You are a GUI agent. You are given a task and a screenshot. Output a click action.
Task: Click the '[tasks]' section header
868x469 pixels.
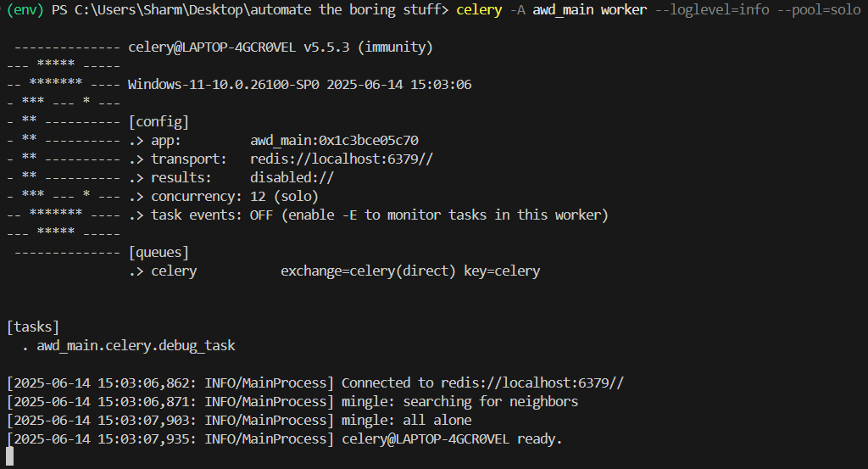[x=33, y=327]
